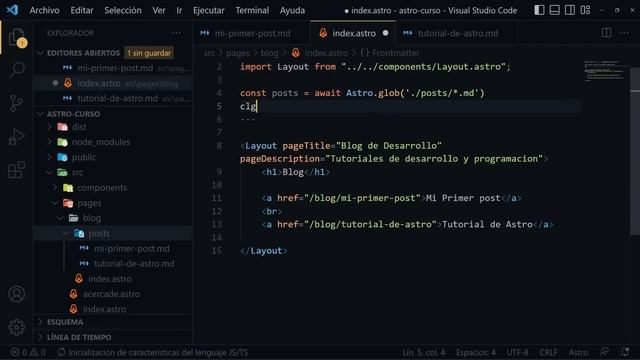The width and height of the screenshot is (640, 360).
Task: Click the Lín. 5, col. 4 cursor position
Action: pyautogui.click(x=424, y=352)
